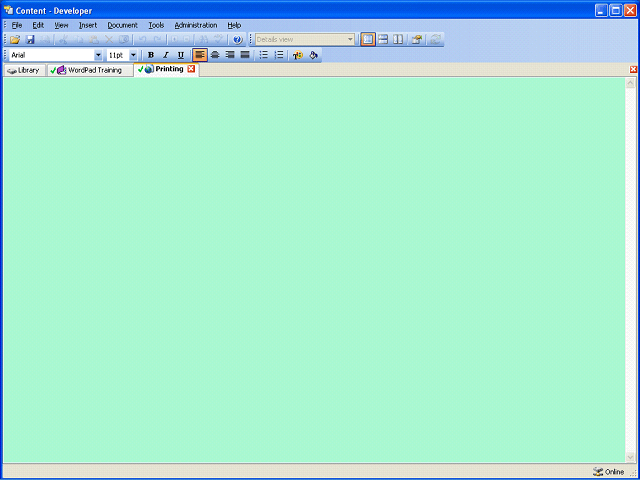
Task: Open the File menu
Action: click(17, 25)
